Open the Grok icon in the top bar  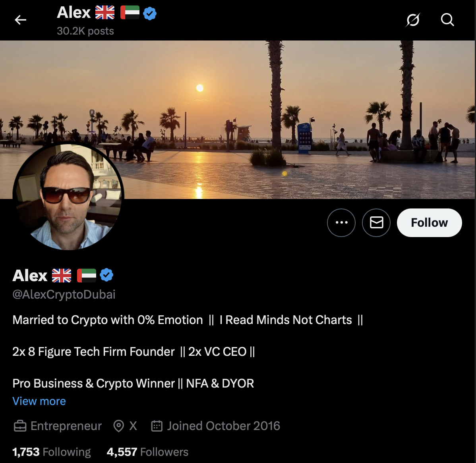click(x=412, y=20)
